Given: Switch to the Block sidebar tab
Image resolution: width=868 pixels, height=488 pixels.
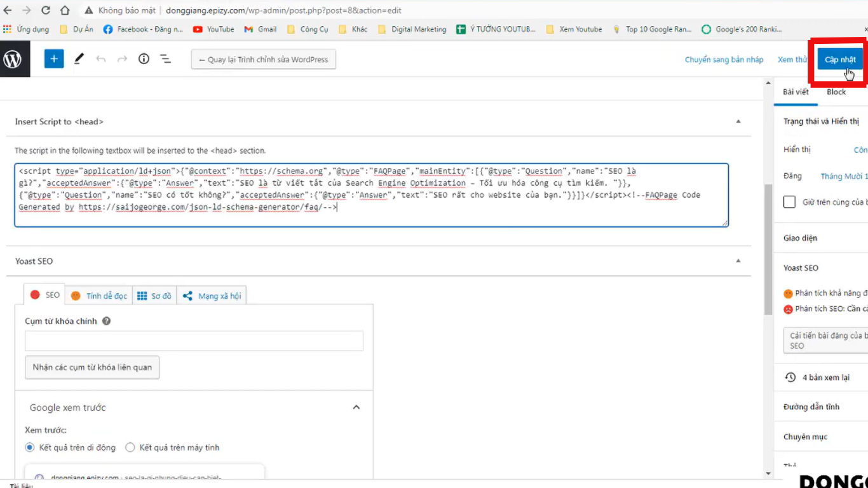Looking at the screenshot, I should tap(836, 92).
